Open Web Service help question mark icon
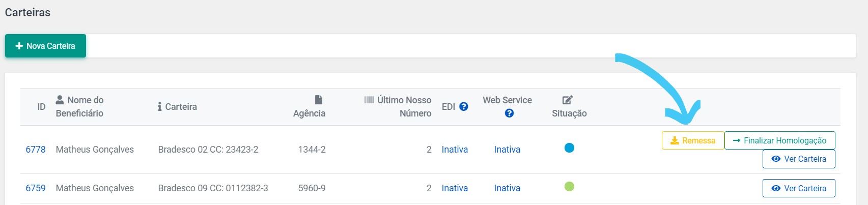868x205 pixels. pos(509,113)
